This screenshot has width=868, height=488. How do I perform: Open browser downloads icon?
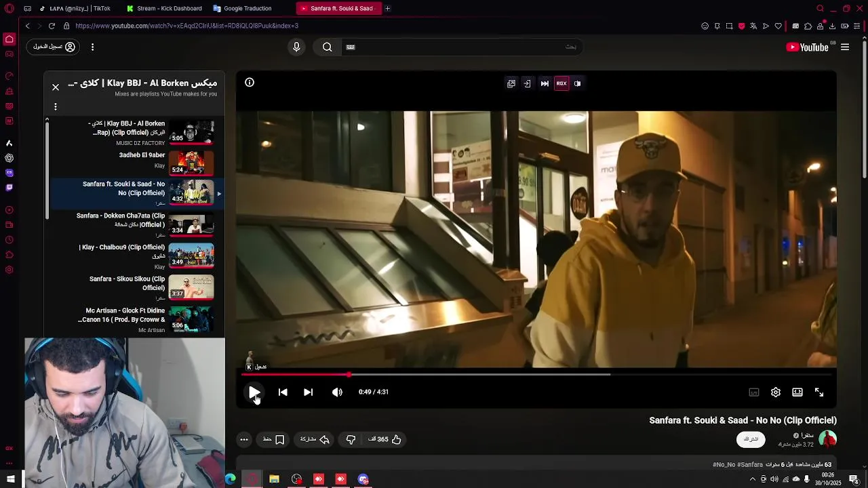[832, 26]
